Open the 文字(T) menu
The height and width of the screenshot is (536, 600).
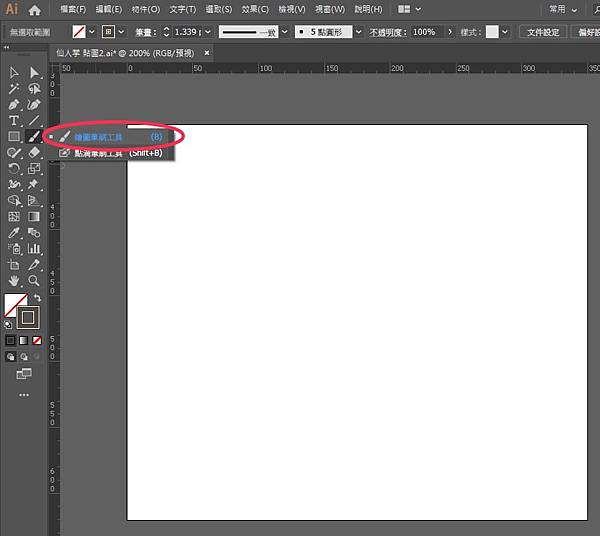tap(183, 9)
